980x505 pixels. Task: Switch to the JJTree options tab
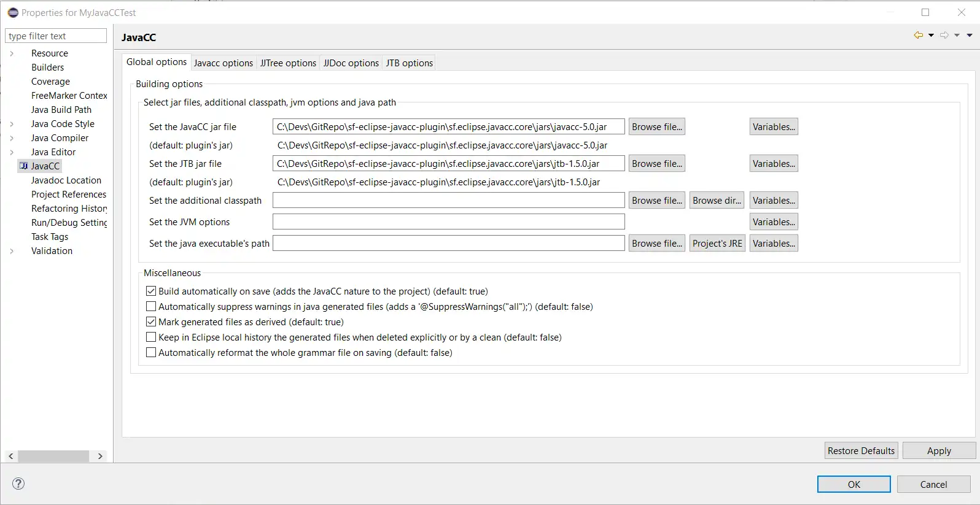click(288, 63)
